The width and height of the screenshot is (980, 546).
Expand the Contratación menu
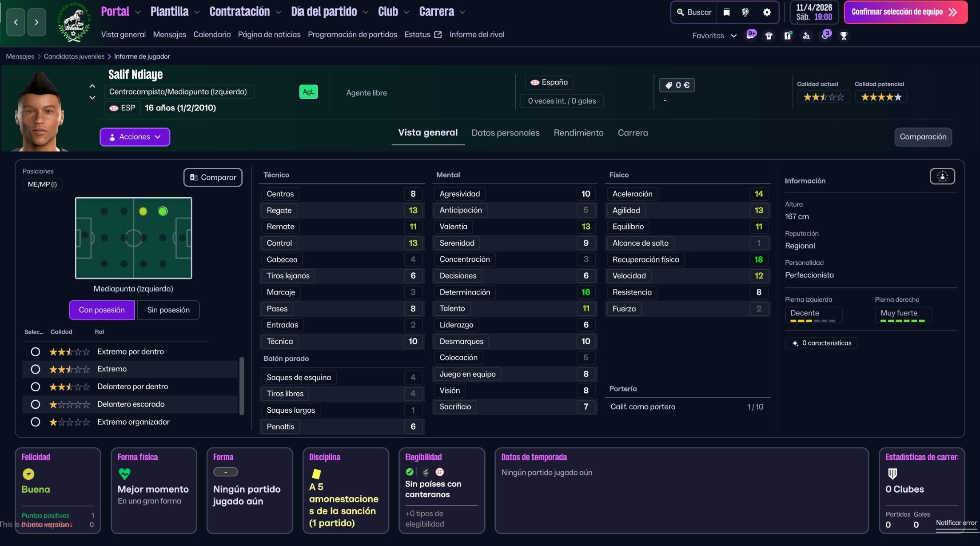245,12
